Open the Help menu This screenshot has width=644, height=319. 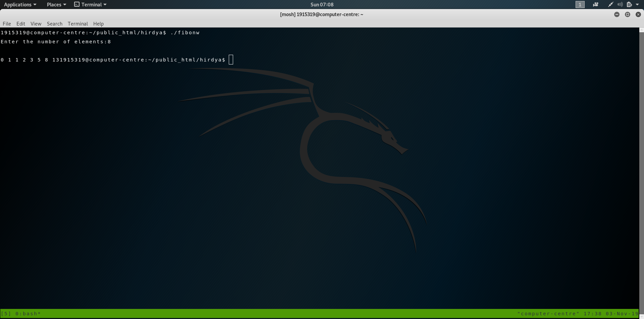tap(98, 24)
